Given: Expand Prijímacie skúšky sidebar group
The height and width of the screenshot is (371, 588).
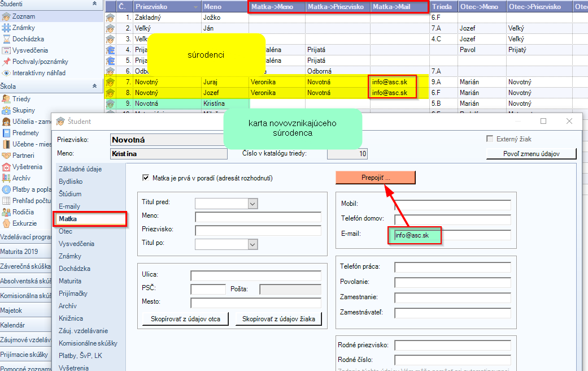Looking at the screenshot, I should (25, 355).
